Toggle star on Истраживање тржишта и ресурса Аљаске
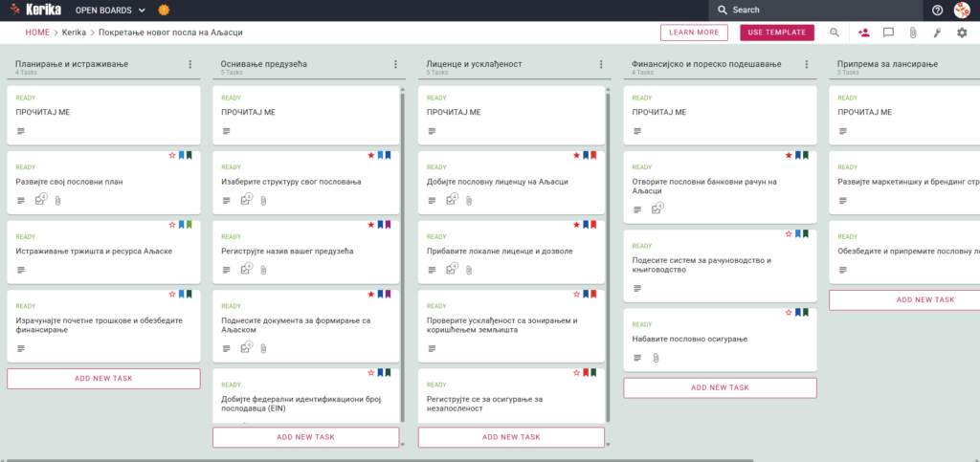980x462 pixels. 172,224
